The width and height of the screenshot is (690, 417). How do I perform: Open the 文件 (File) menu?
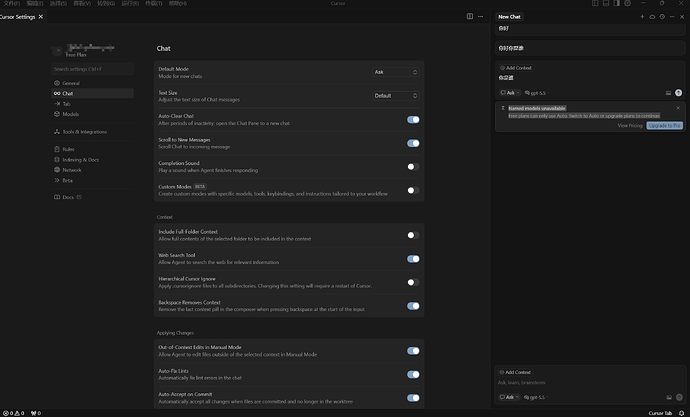tap(11, 3)
